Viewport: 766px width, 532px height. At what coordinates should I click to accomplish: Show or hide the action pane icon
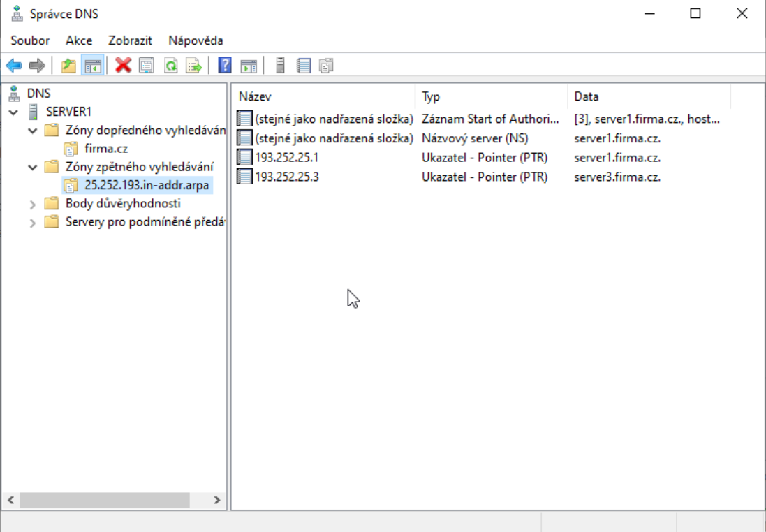[x=249, y=66]
